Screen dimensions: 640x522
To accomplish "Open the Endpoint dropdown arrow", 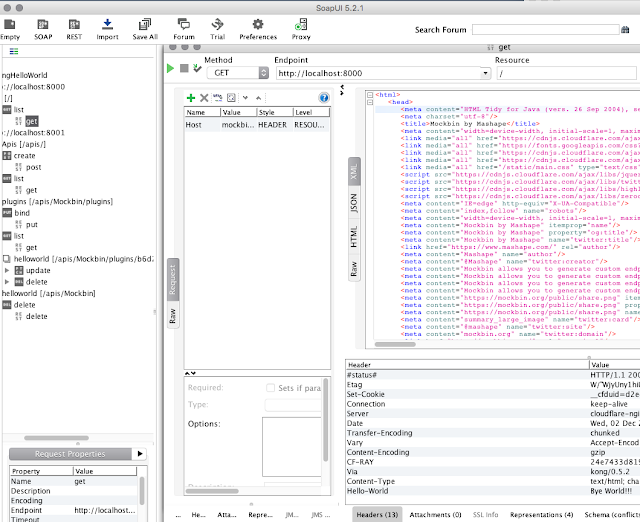I will tap(485, 73).
